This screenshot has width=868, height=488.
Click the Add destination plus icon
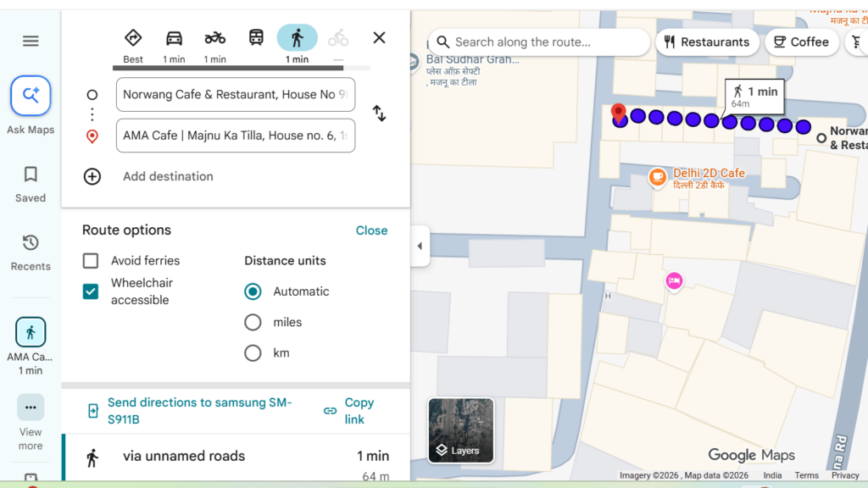(92, 176)
